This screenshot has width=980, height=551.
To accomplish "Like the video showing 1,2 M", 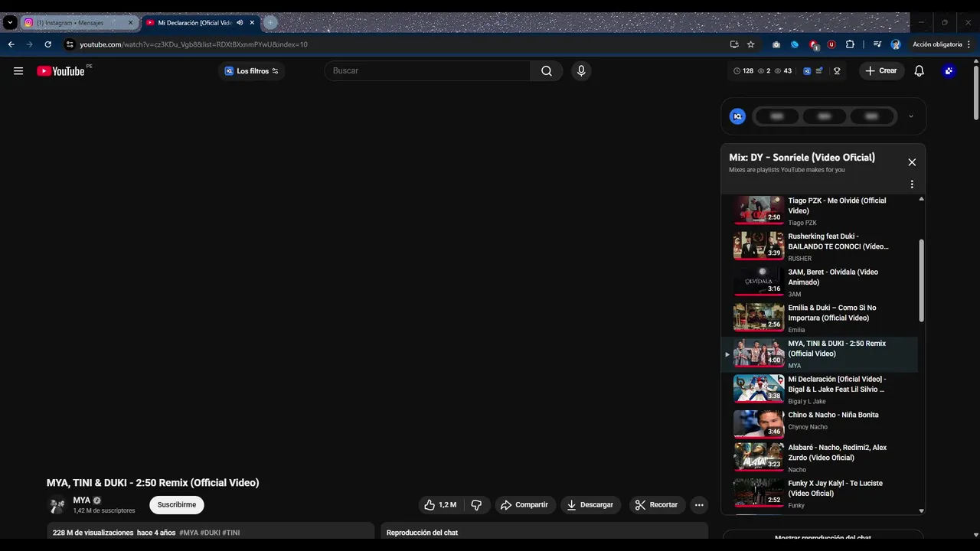I will pyautogui.click(x=440, y=505).
